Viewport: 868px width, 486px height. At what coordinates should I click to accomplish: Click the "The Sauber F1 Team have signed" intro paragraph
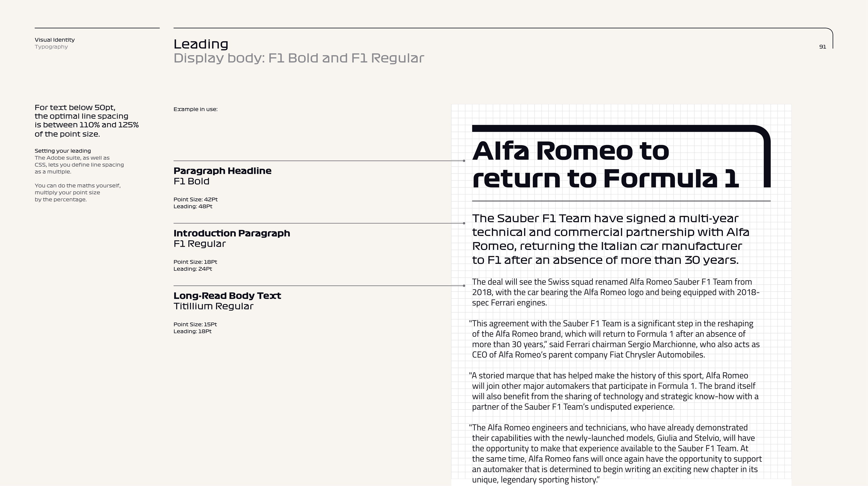coord(610,239)
